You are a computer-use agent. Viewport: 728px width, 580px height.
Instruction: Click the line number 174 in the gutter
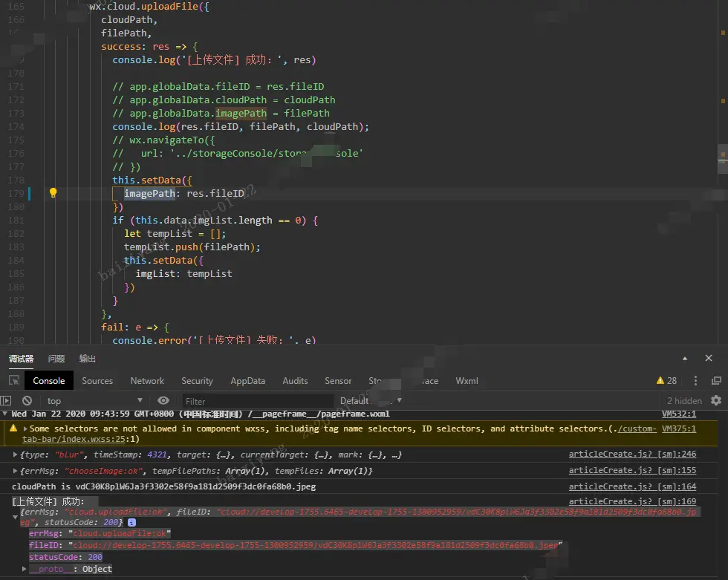pyautogui.click(x=16, y=127)
